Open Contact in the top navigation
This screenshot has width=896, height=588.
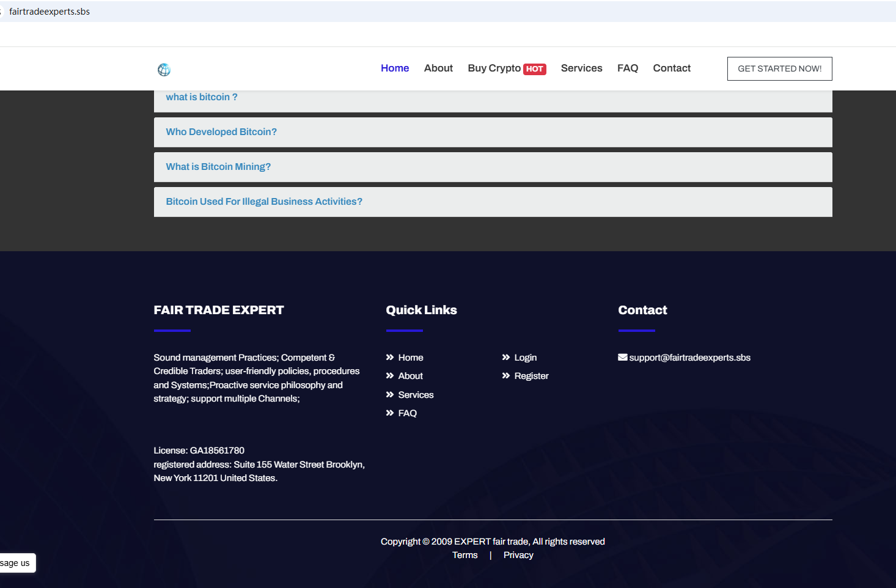point(672,68)
